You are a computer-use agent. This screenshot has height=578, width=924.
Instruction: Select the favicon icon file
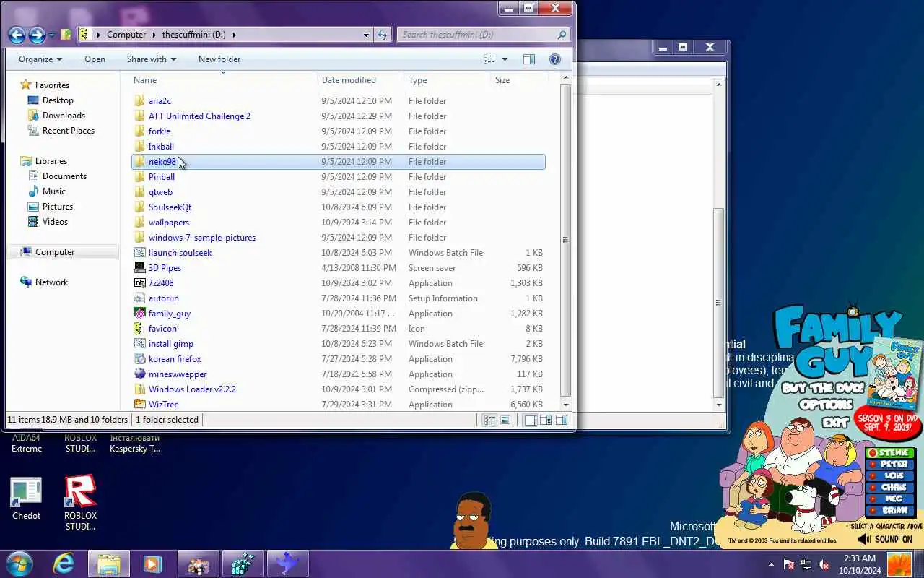point(140,329)
